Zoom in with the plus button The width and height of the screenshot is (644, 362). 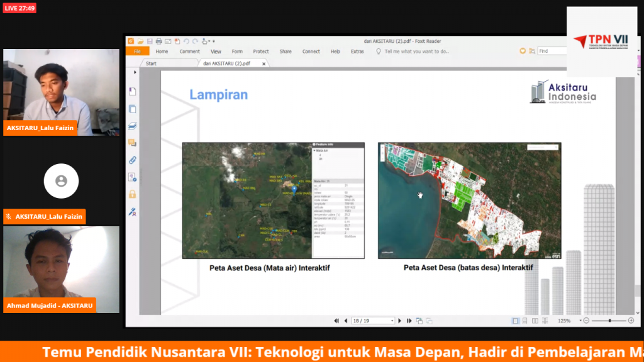(x=631, y=321)
